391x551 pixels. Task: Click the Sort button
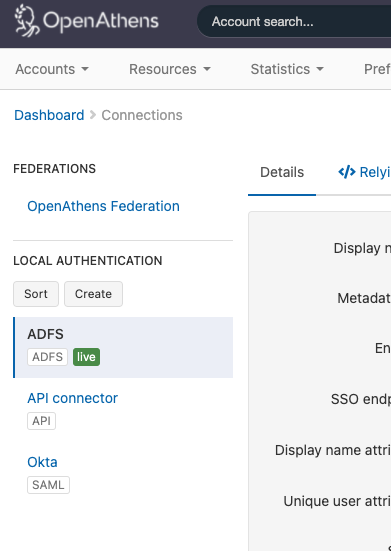(x=36, y=294)
